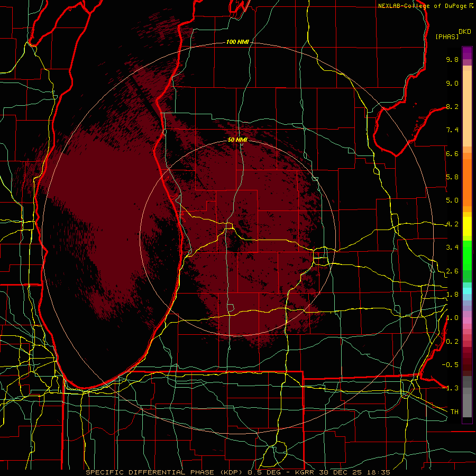
Task: Pick the orange color bar segment
Action: [467, 183]
